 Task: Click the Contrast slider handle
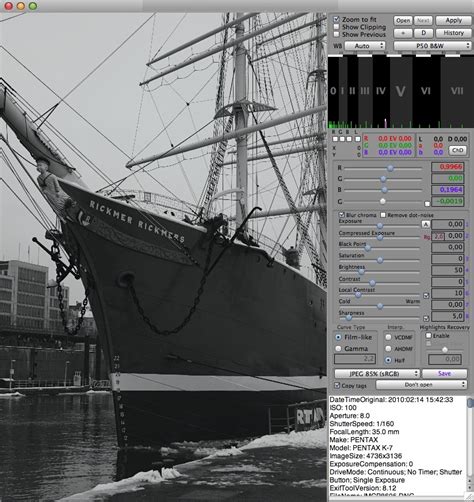[372, 283]
